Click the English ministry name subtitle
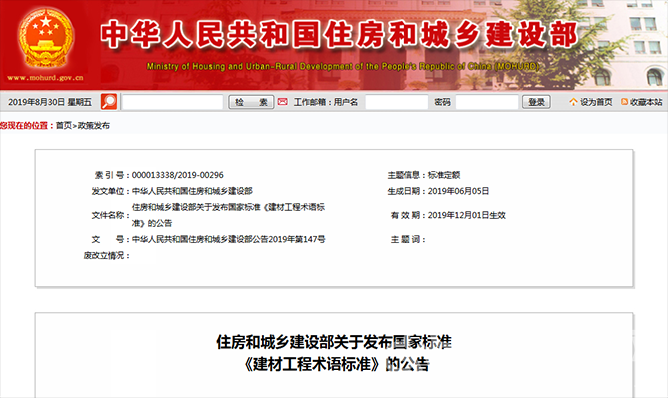The image size is (668, 398). pos(343,66)
